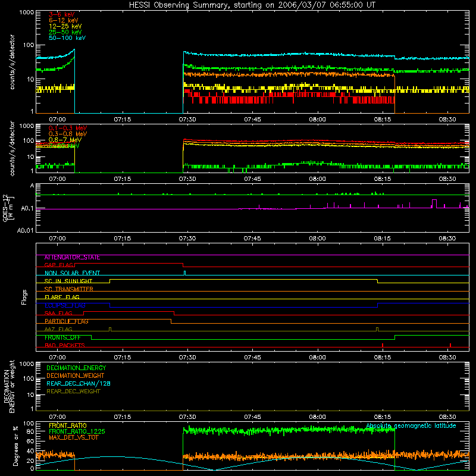Select the REAR_DEC_WEIGHT legend label
Image resolution: width=476 pixels, height=476 pixels.
(x=73, y=392)
